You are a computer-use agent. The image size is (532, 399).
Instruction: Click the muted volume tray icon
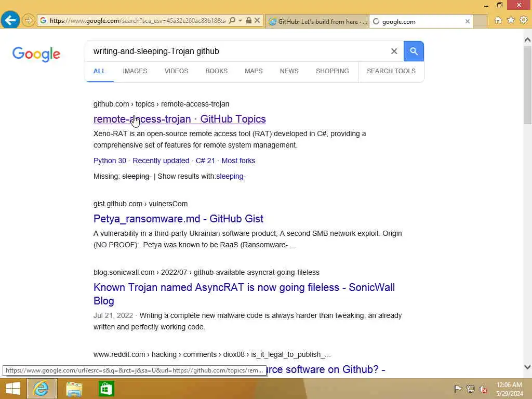coord(483,389)
